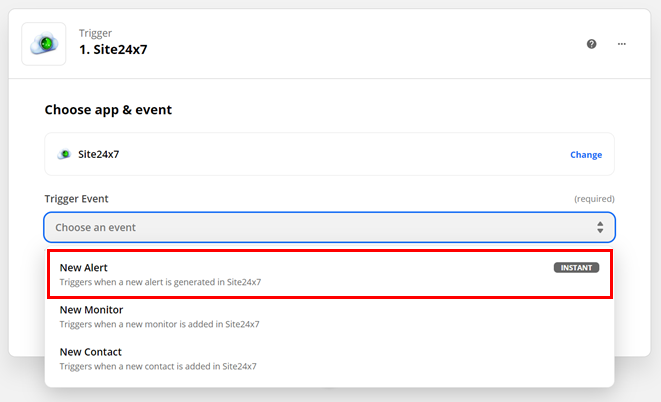Click the large Site24x7 logo in header

coord(44,43)
